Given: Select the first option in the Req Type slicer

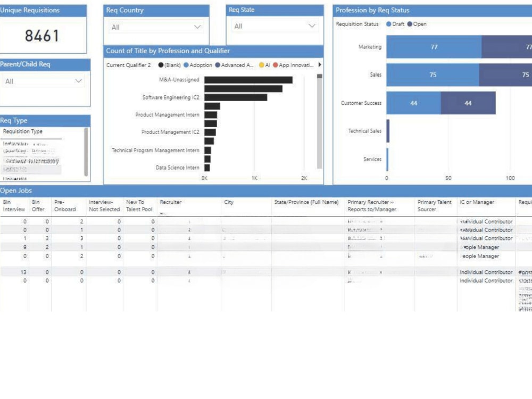Looking at the screenshot, I should (x=32, y=144).
